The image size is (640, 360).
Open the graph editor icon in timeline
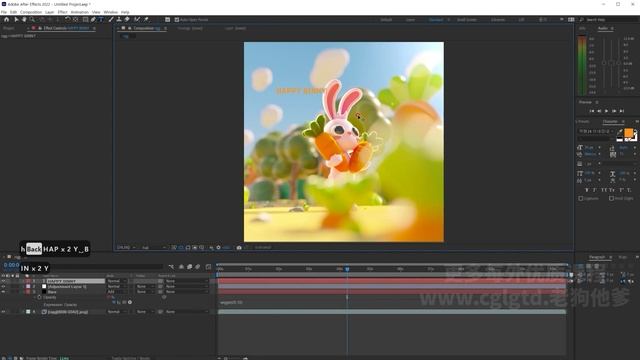209,267
